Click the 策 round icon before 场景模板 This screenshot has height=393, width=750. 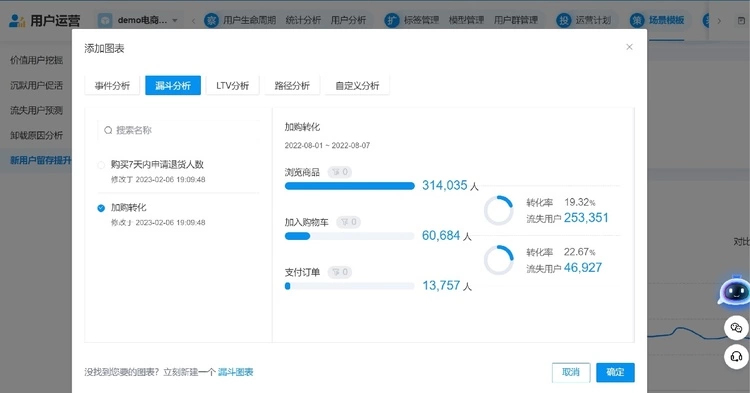637,20
